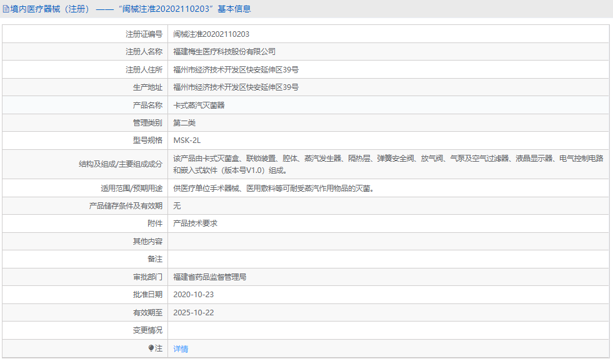Image resolution: width=613 pixels, height=364 pixels.
Task: Click the 产品储存条件及有效期 label
Action: 126,206
